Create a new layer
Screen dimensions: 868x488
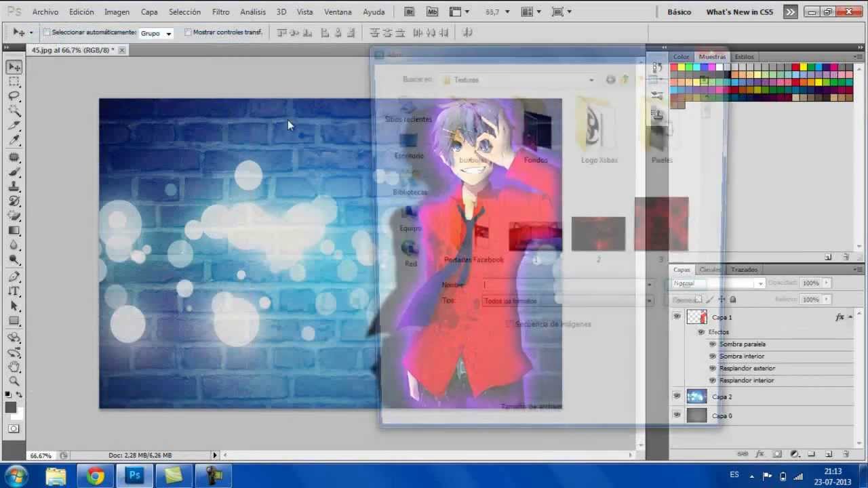(x=829, y=454)
